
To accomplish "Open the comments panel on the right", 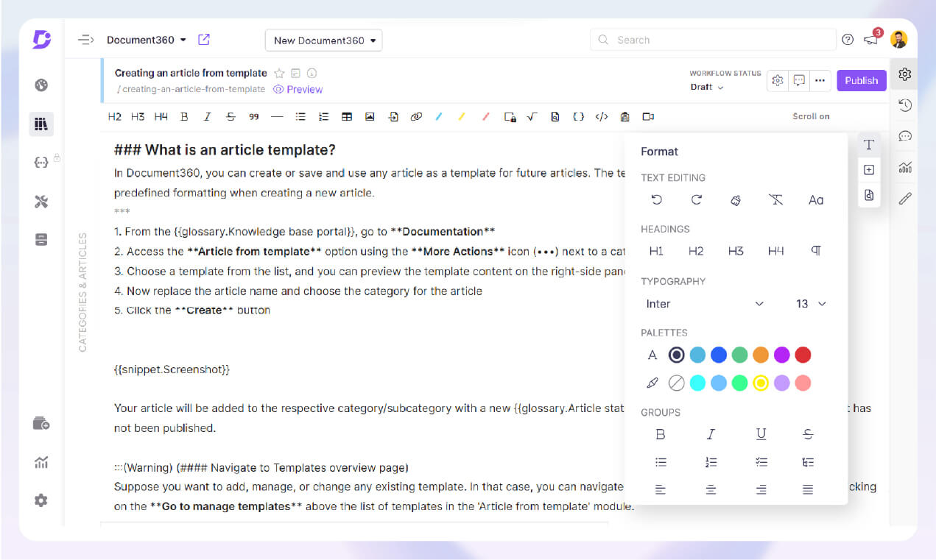I will pos(904,135).
